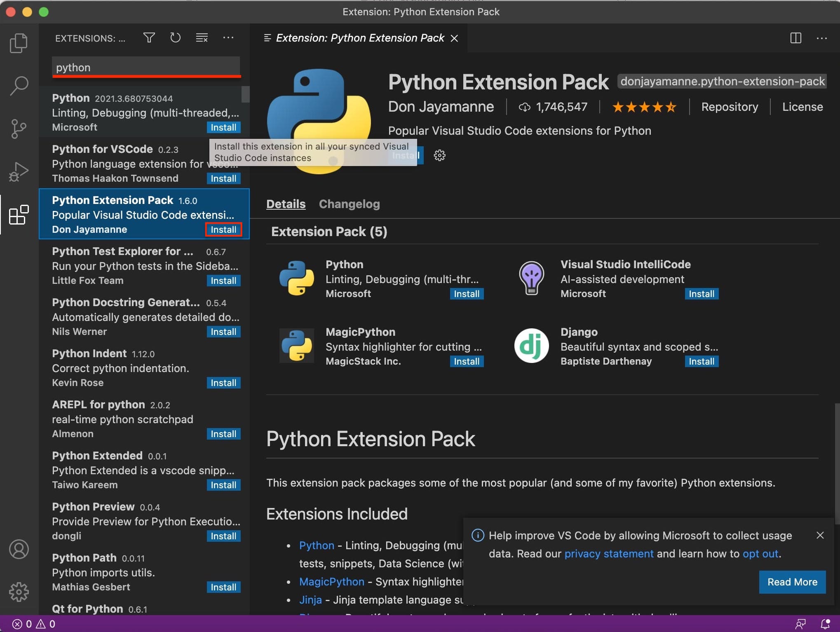Open the Explorer view in activity bar
840x632 pixels.
click(x=19, y=43)
